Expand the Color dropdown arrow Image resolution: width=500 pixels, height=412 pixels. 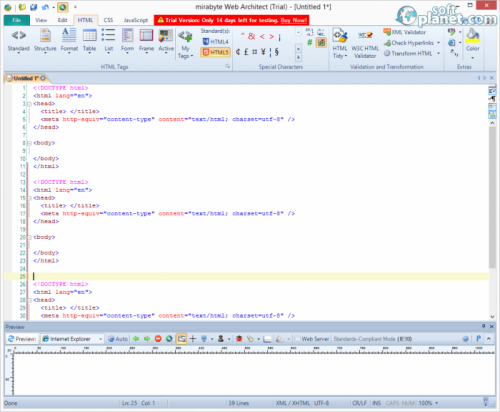coord(472,58)
